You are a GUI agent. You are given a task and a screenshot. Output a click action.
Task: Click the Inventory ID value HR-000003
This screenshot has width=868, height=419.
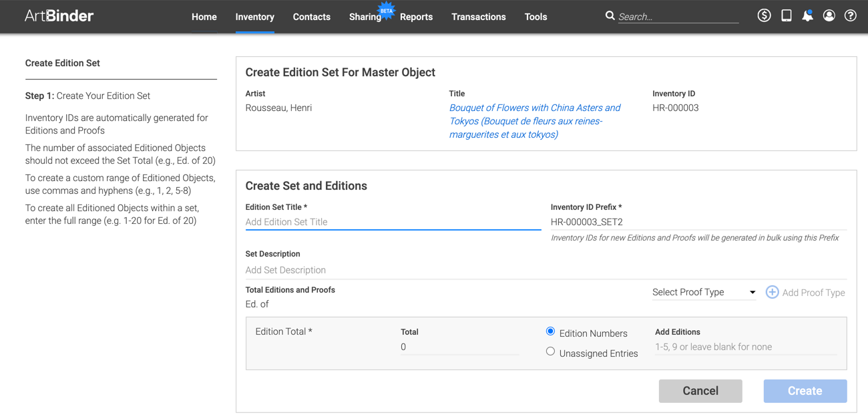coord(676,108)
